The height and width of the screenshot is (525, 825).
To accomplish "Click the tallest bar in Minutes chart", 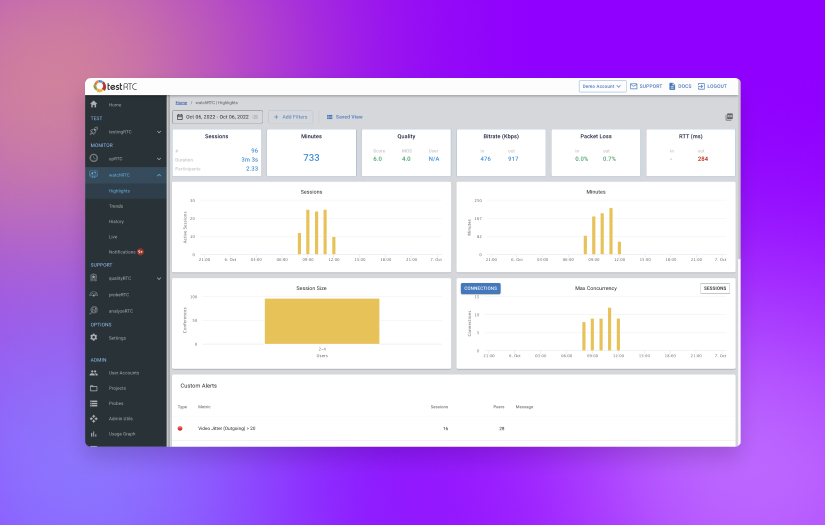I will [x=611, y=231].
